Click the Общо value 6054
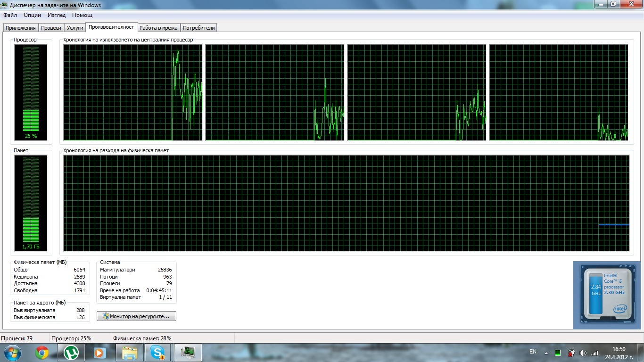 pos(80,270)
